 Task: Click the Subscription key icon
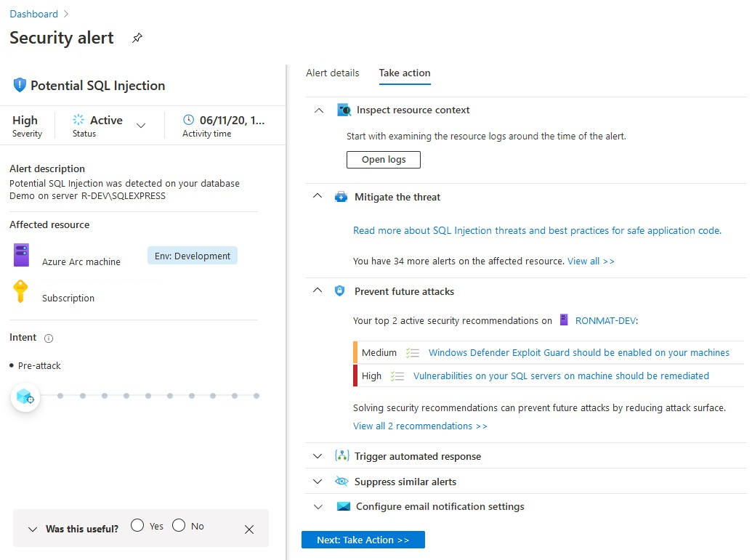20,292
